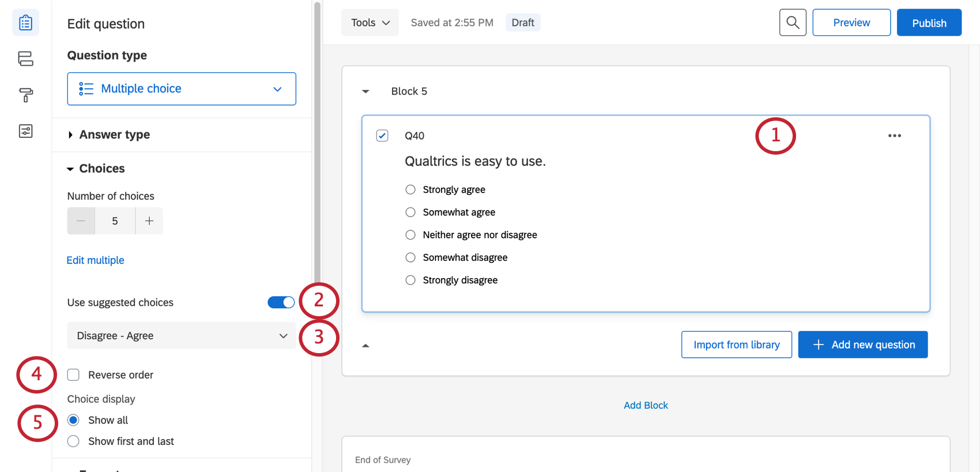980x472 pixels.
Task: Open the Disagree - Agree choices dropdown
Action: pyautogui.click(x=181, y=335)
